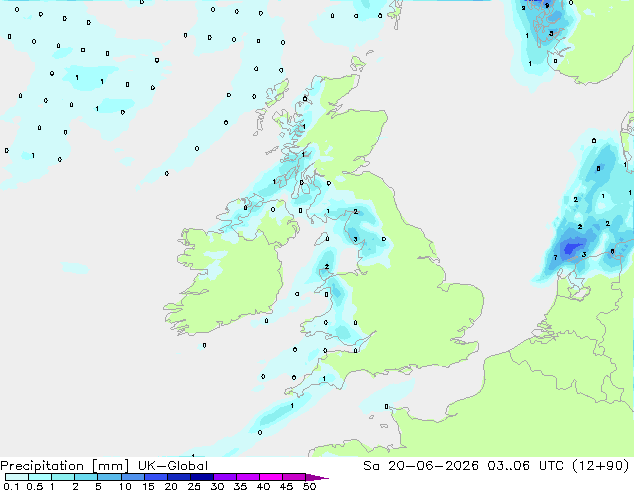Click the legend value "25"
Screen dimensions: 634x490
coord(194,486)
